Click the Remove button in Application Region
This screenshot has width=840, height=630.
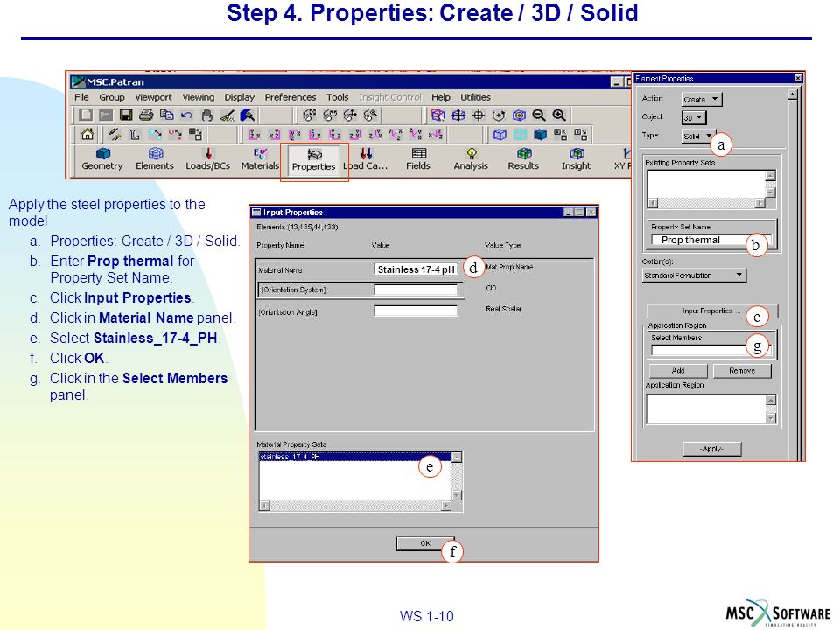coord(742,371)
